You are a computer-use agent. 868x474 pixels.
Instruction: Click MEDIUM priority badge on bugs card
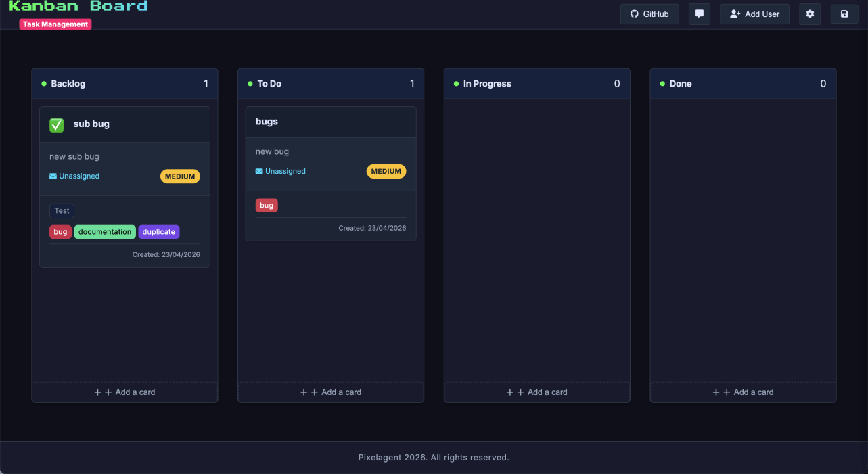(x=386, y=172)
